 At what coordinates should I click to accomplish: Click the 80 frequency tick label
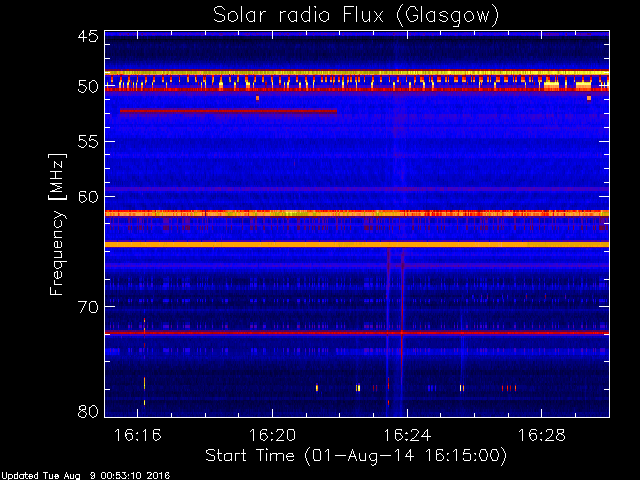click(88, 411)
